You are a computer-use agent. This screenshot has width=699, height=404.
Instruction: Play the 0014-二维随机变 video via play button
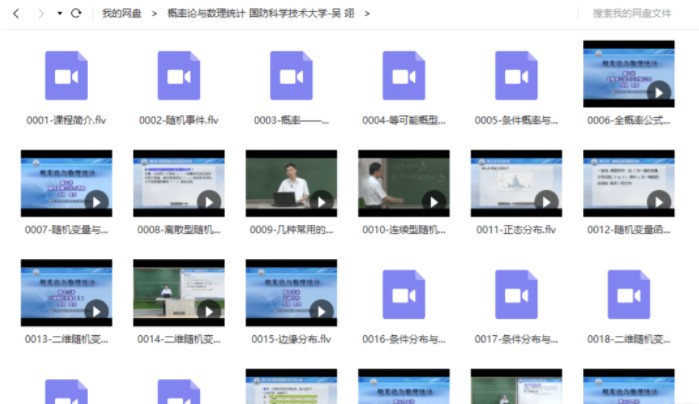[x=209, y=312]
